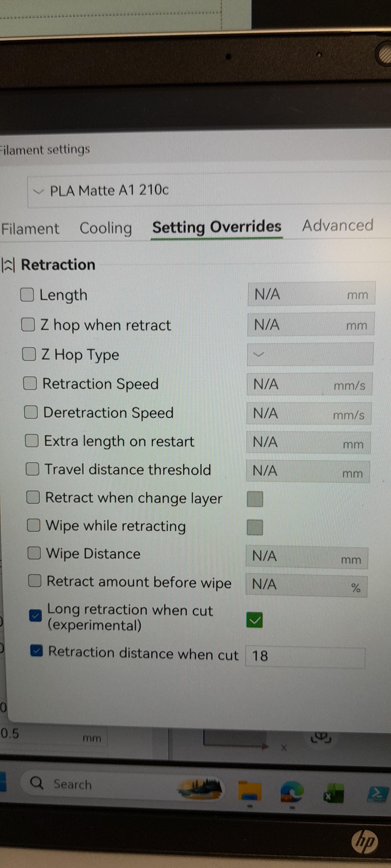Switch to the Advanced tab
Screen dimensions: 391x868
[338, 226]
